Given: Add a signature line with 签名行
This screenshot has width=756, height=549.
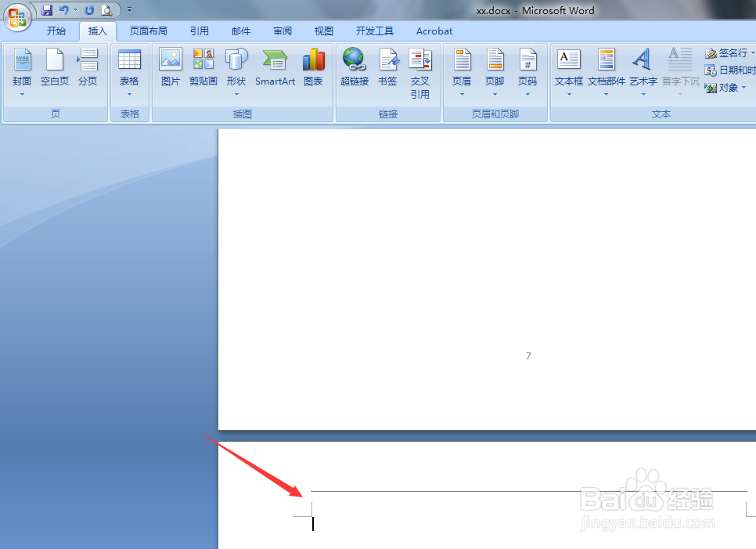Looking at the screenshot, I should [x=726, y=52].
